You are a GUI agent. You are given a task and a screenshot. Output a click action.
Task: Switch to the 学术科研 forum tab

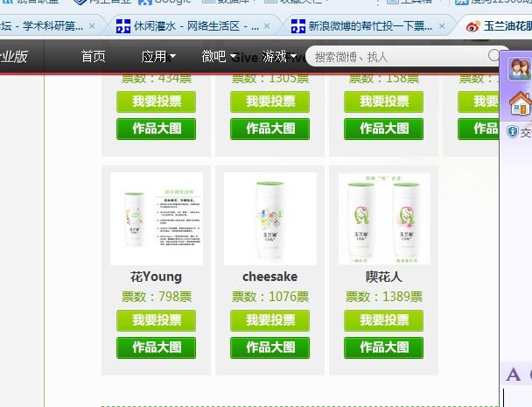click(x=42, y=25)
